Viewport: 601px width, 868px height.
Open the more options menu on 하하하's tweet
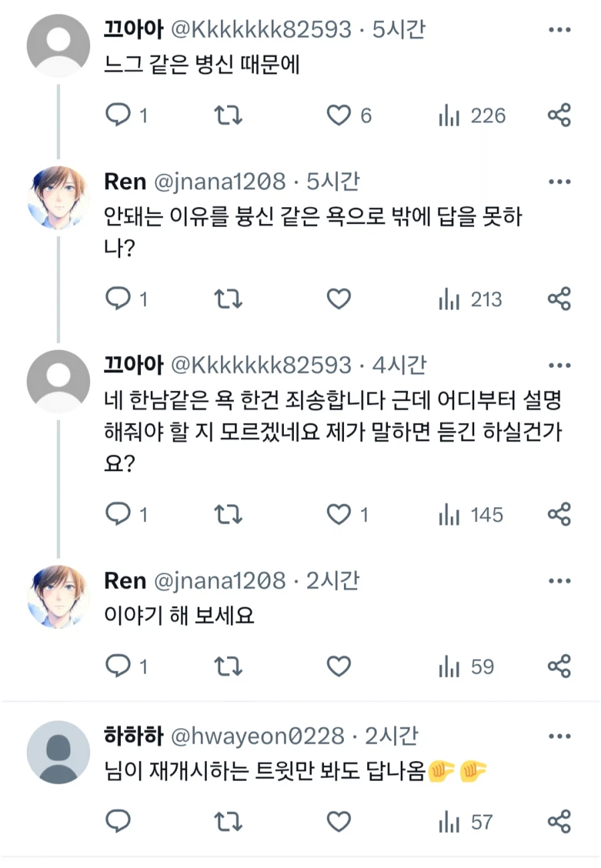pos(560,736)
